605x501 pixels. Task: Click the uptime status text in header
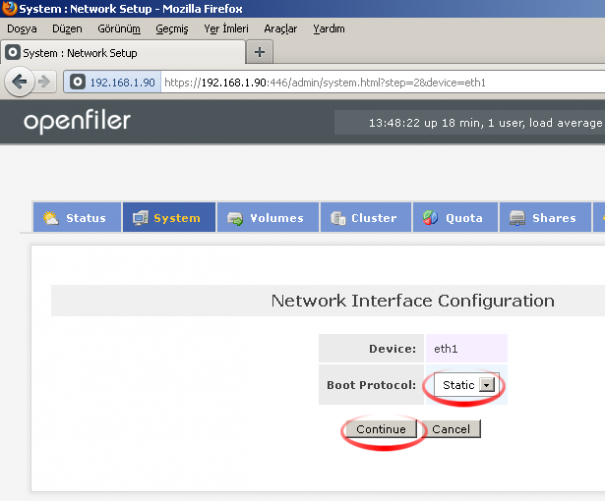click(x=486, y=123)
